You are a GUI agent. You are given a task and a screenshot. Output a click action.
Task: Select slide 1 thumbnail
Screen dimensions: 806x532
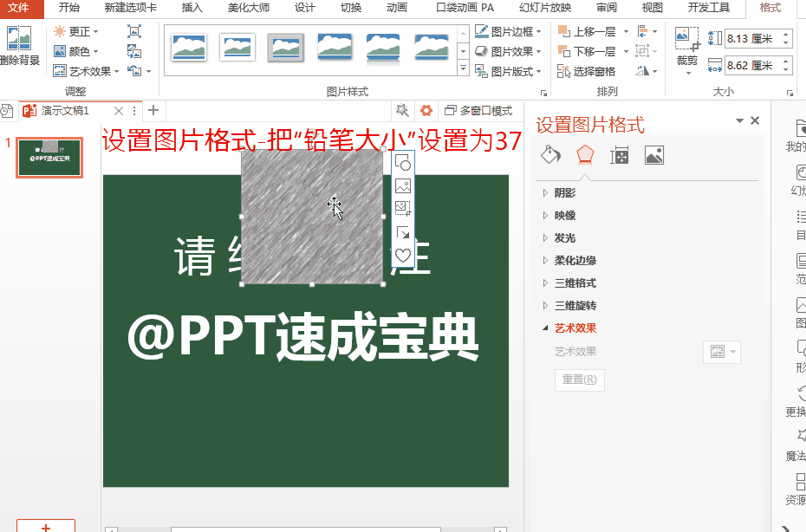49,158
